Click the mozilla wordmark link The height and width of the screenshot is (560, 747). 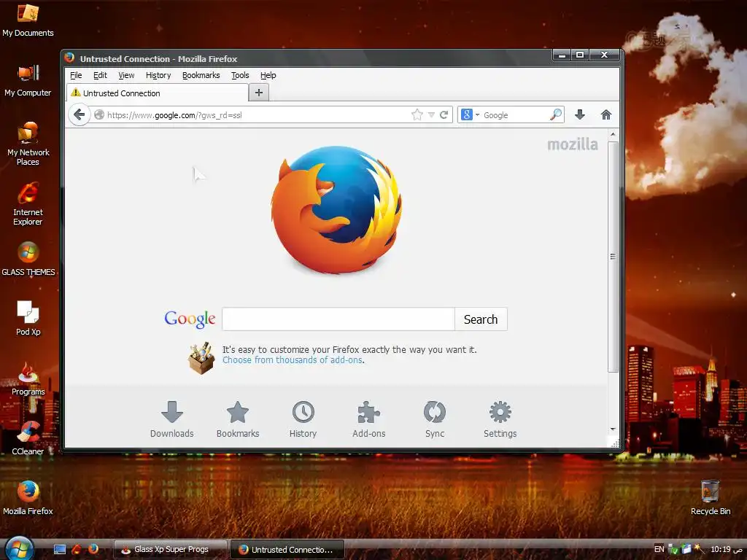(x=572, y=144)
